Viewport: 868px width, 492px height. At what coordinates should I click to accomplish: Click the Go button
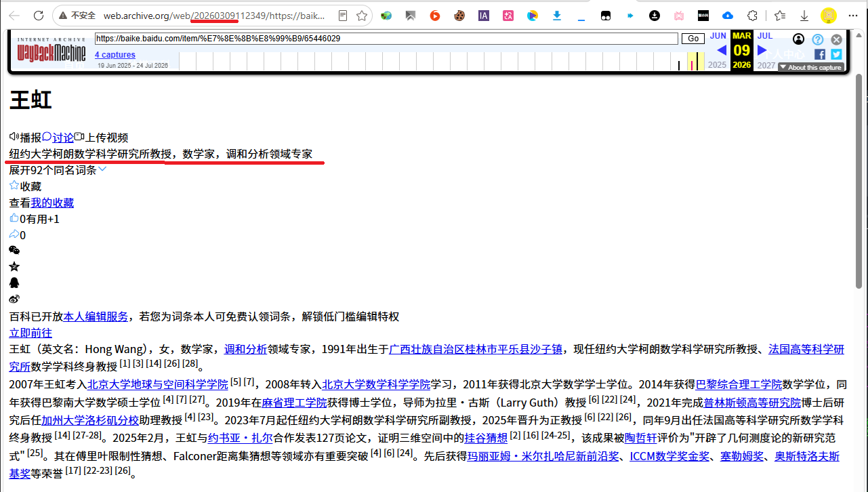[693, 39]
